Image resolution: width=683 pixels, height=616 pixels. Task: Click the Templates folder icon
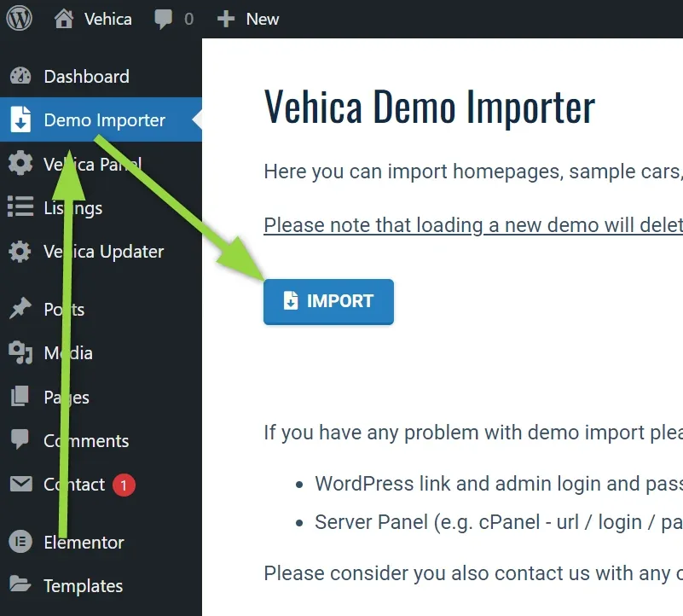[20, 584]
